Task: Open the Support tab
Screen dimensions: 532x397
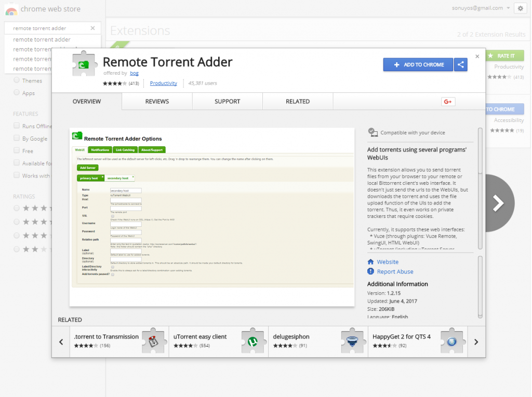Action: pyautogui.click(x=227, y=101)
